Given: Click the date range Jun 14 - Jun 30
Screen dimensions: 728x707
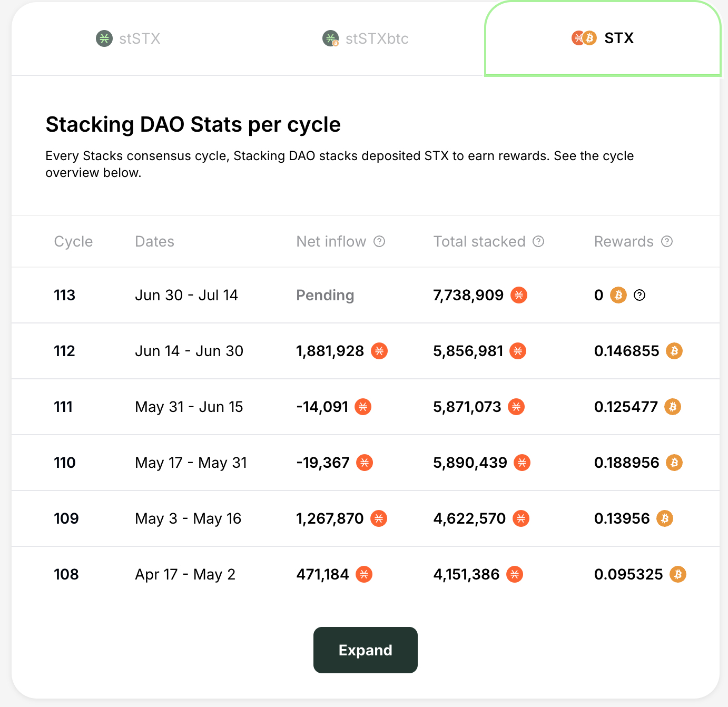Looking at the screenshot, I should pyautogui.click(x=189, y=351).
